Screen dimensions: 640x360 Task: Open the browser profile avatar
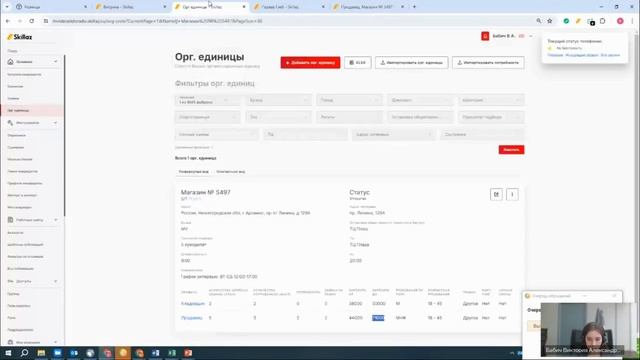coord(620,21)
